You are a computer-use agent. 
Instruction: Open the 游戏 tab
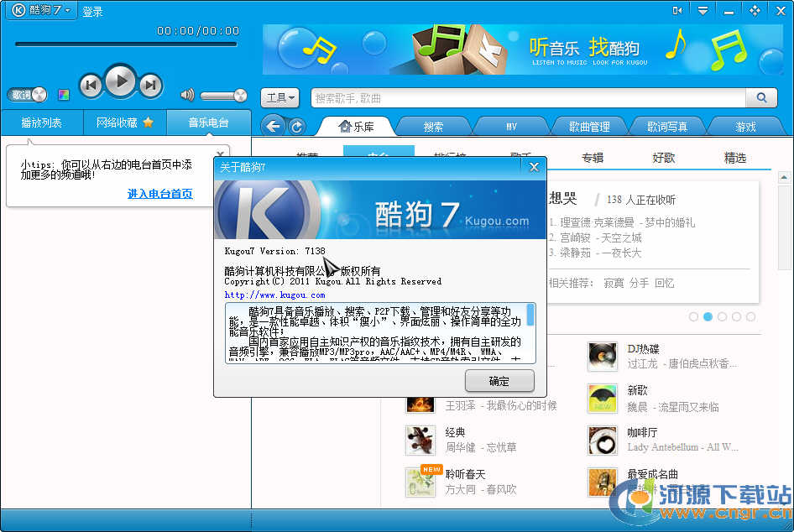tap(745, 127)
